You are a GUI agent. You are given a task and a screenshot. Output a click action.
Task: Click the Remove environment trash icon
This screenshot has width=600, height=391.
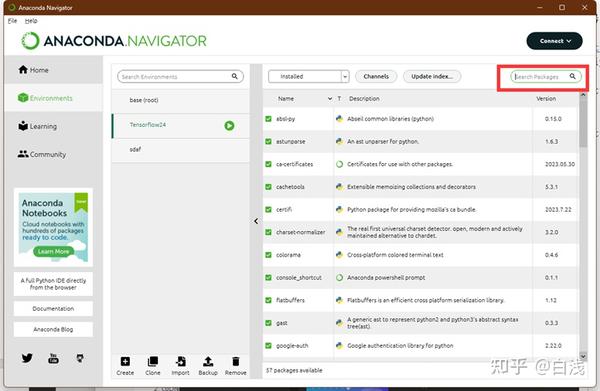pyautogui.click(x=236, y=362)
